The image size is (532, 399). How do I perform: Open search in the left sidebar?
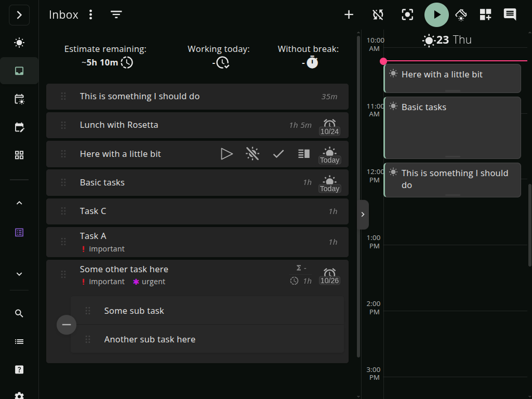click(x=19, y=313)
